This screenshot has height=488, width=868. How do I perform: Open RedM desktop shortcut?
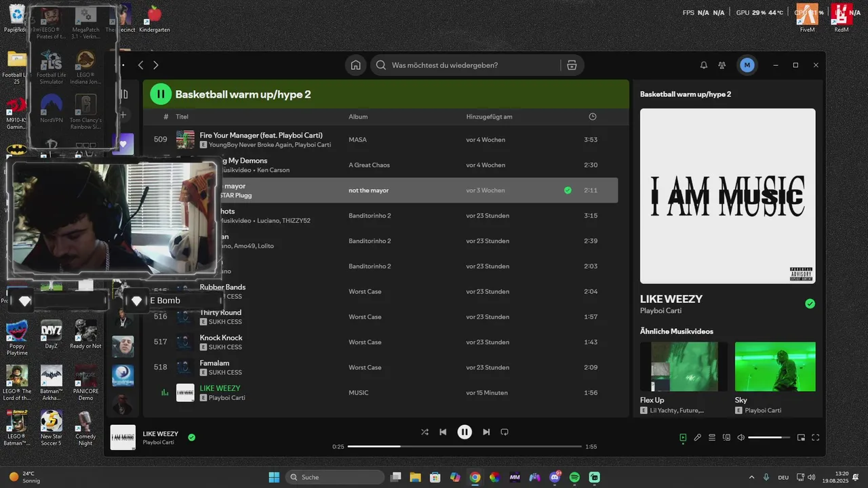click(x=842, y=18)
